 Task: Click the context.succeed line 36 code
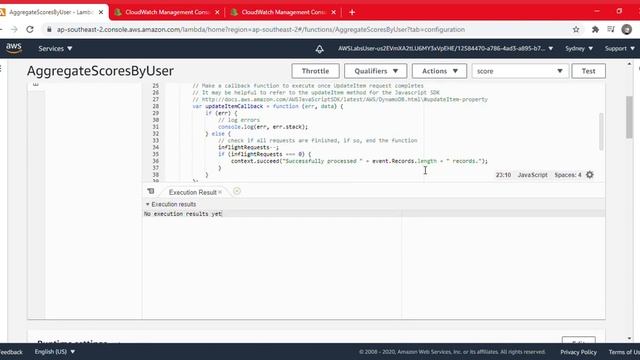click(359, 161)
